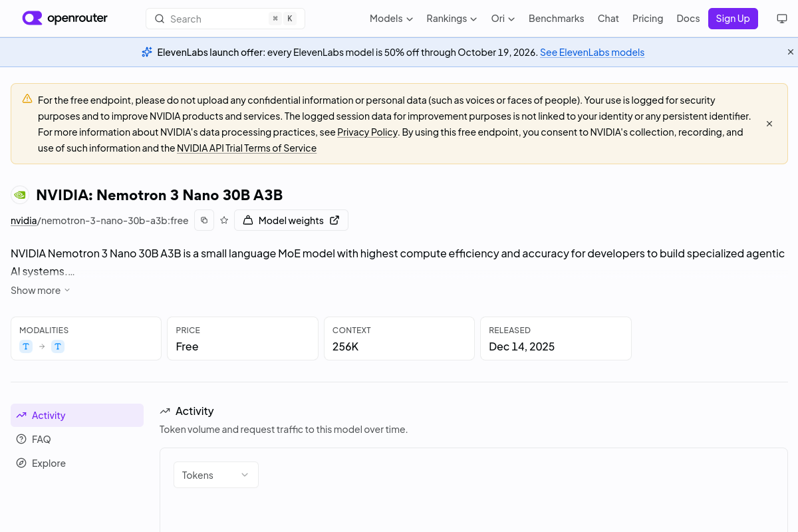This screenshot has height=532, width=798.
Task: Open the OpenRouter logo home link
Action: 65,19
